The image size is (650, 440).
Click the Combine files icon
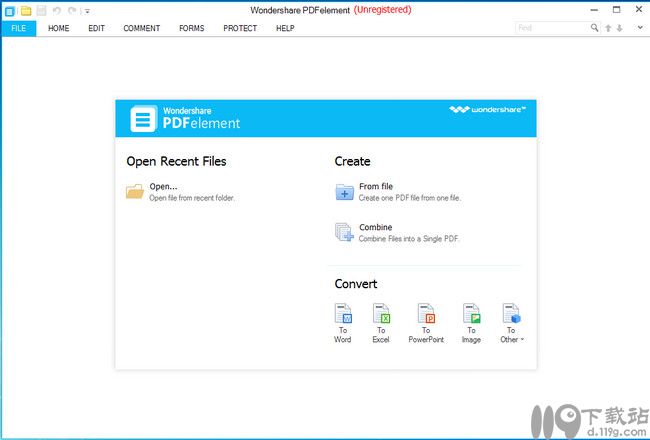344,232
